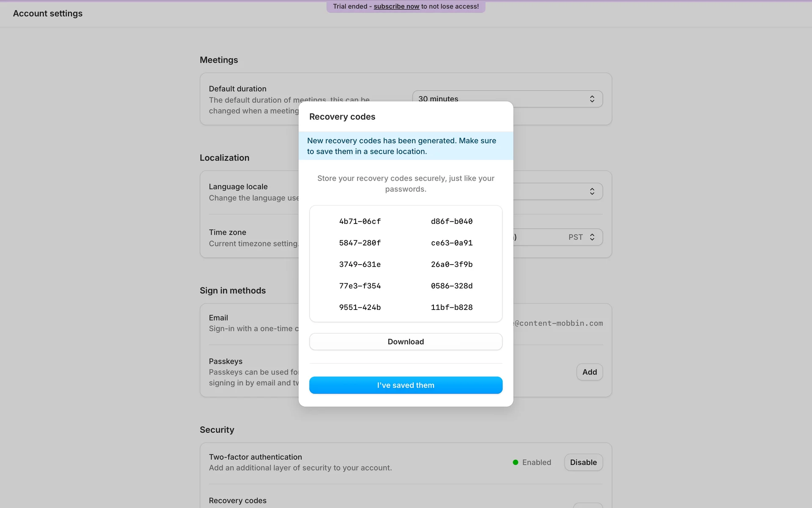The width and height of the screenshot is (812, 508).
Task: Click recovery code ce63-0a91
Action: 452,243
